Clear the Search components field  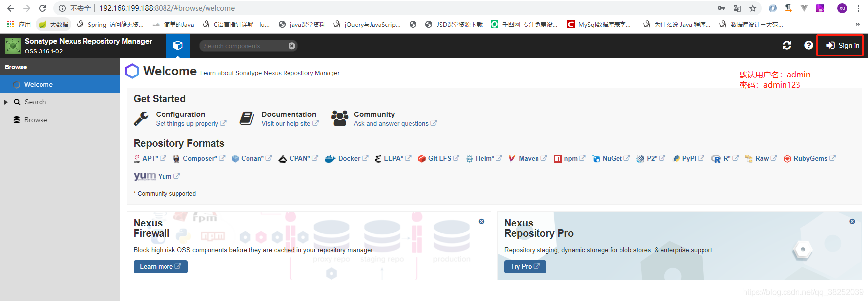[x=292, y=46]
